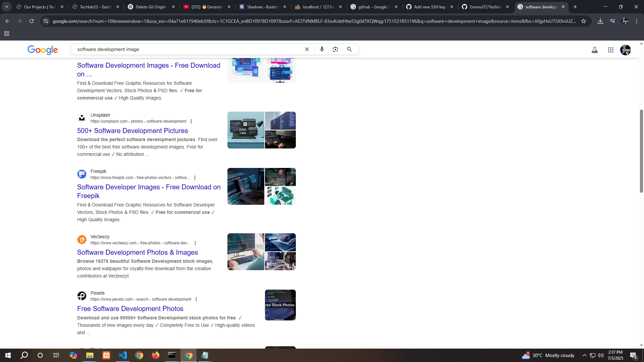Screen dimensions: 644x362
Task: Open the Chrome downloads icon
Action: (x=600, y=21)
